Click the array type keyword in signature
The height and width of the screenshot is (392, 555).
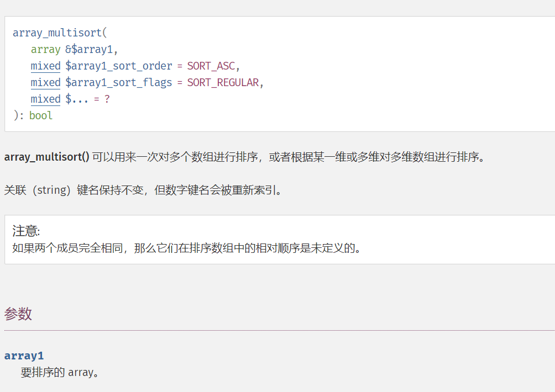[x=46, y=50]
